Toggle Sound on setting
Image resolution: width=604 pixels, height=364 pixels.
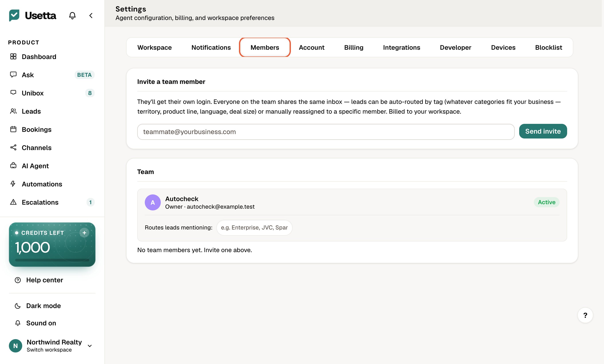pyautogui.click(x=52, y=323)
